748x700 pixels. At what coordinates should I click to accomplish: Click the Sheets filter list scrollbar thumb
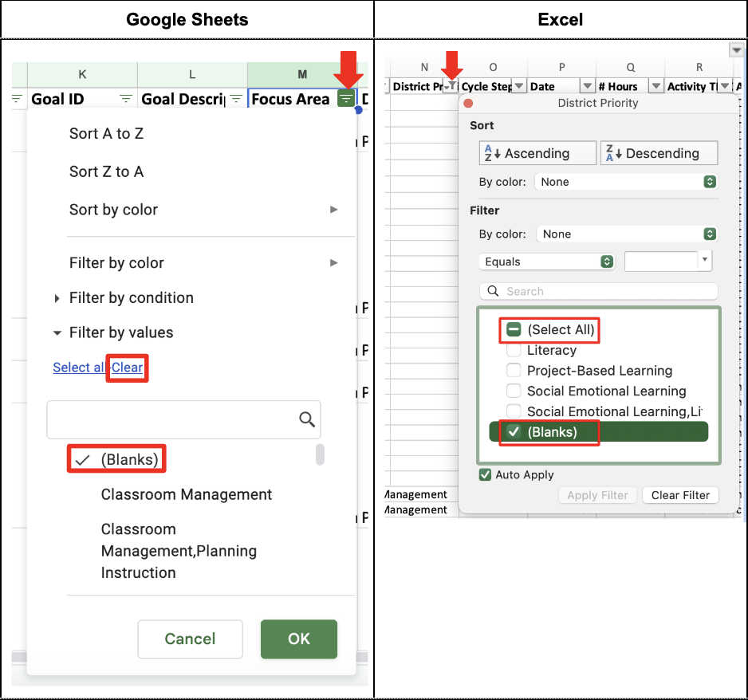coord(320,454)
